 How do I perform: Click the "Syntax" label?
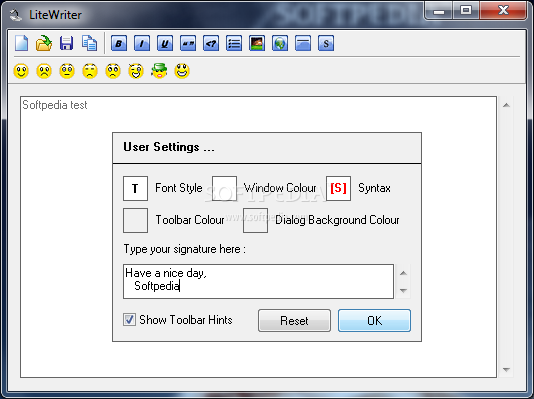(x=374, y=188)
